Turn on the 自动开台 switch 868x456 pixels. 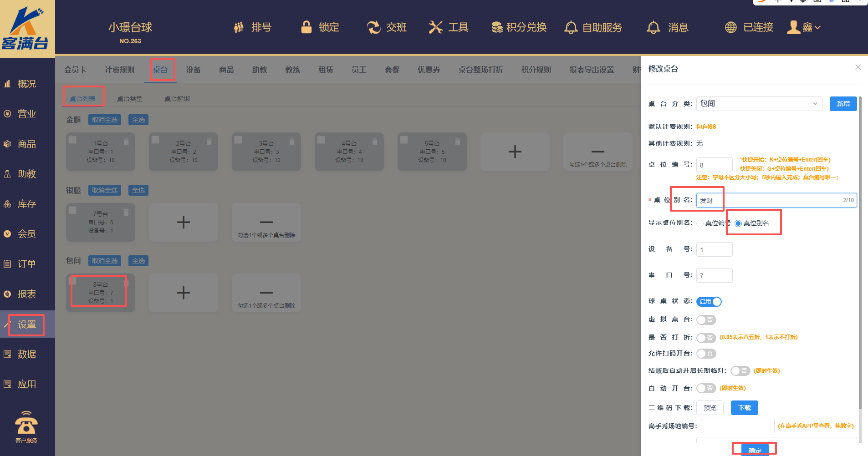coord(706,388)
